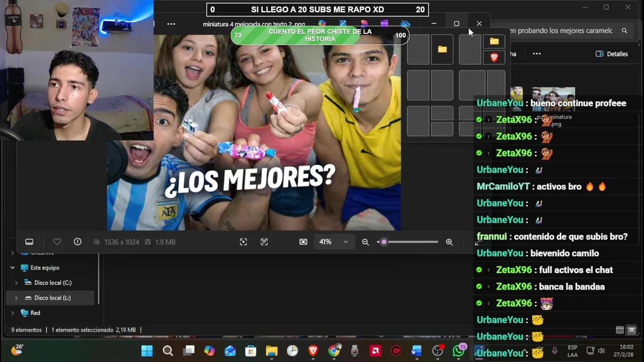Open the Photos three-dot more menu
The height and width of the screenshot is (362, 644).
point(171,24)
